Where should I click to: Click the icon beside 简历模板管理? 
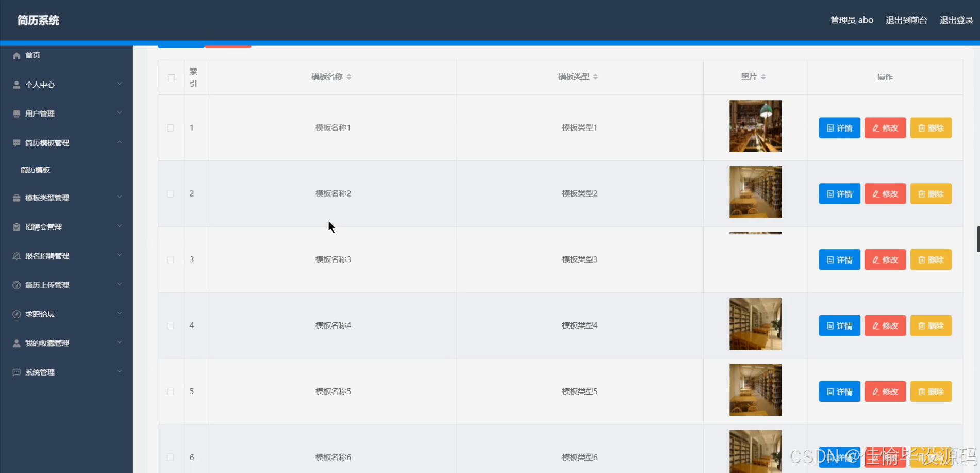pos(16,143)
